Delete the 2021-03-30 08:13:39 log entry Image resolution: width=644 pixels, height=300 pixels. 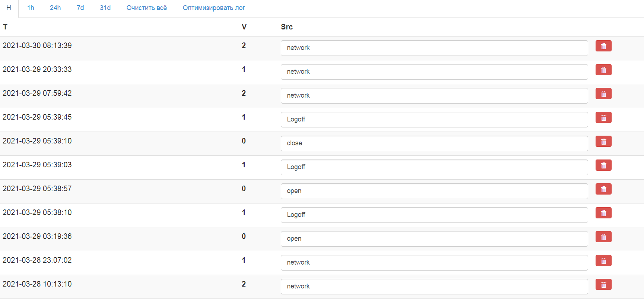click(603, 46)
